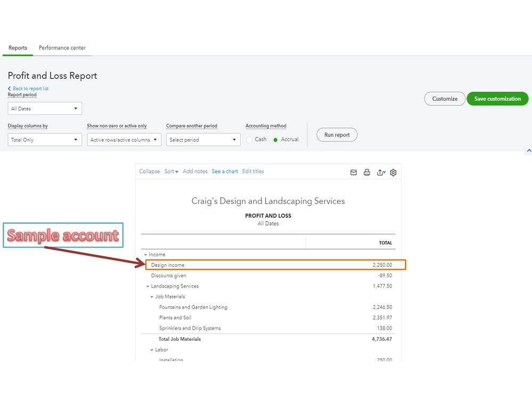Open report settings gear icon
532x399 pixels.
[x=394, y=173]
